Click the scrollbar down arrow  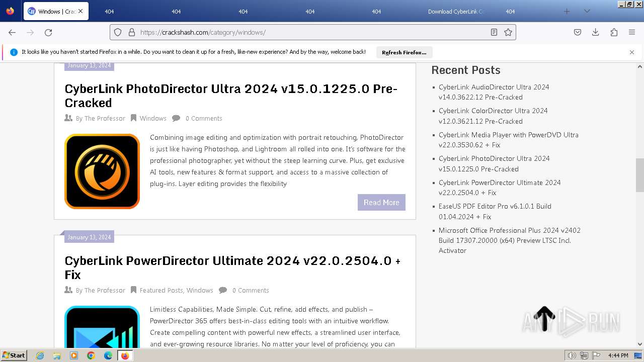pyautogui.click(x=639, y=344)
